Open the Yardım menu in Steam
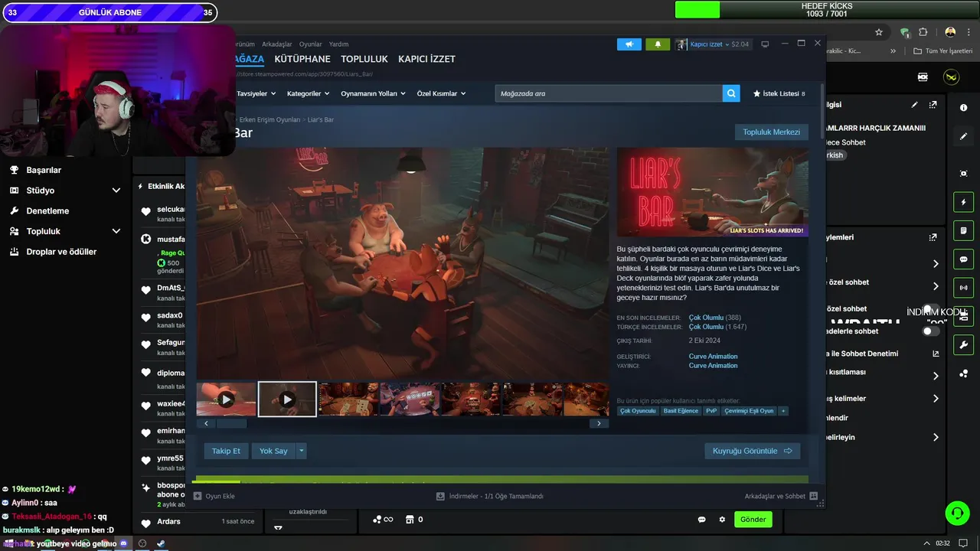 point(338,44)
